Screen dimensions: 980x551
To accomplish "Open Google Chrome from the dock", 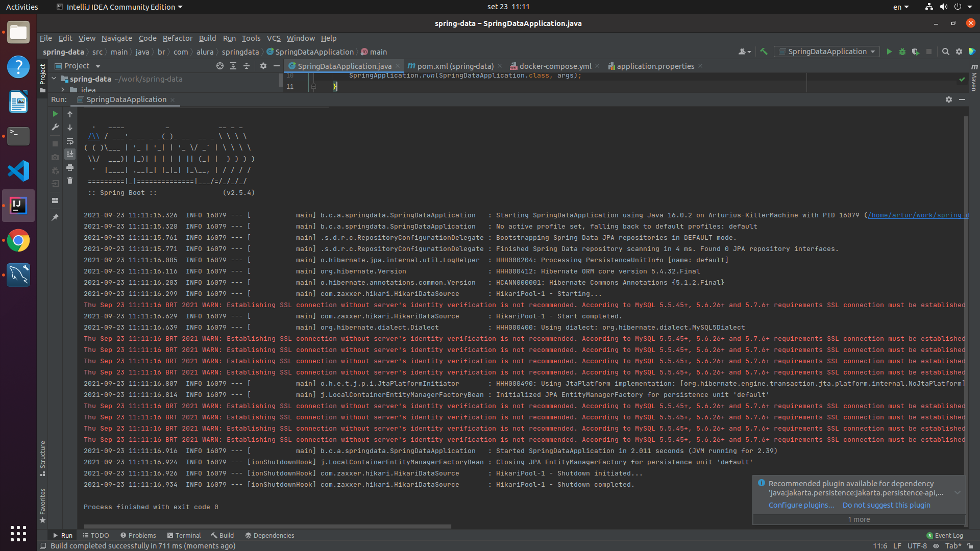I will click(18, 240).
